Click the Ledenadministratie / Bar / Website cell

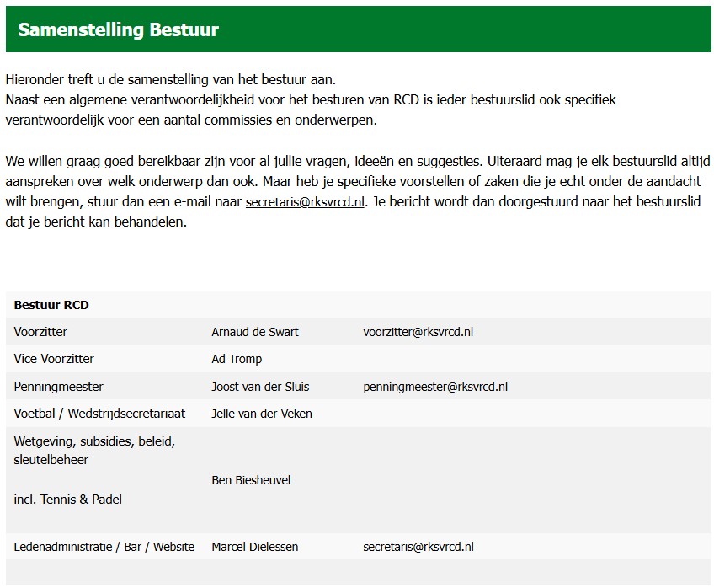[104, 547]
